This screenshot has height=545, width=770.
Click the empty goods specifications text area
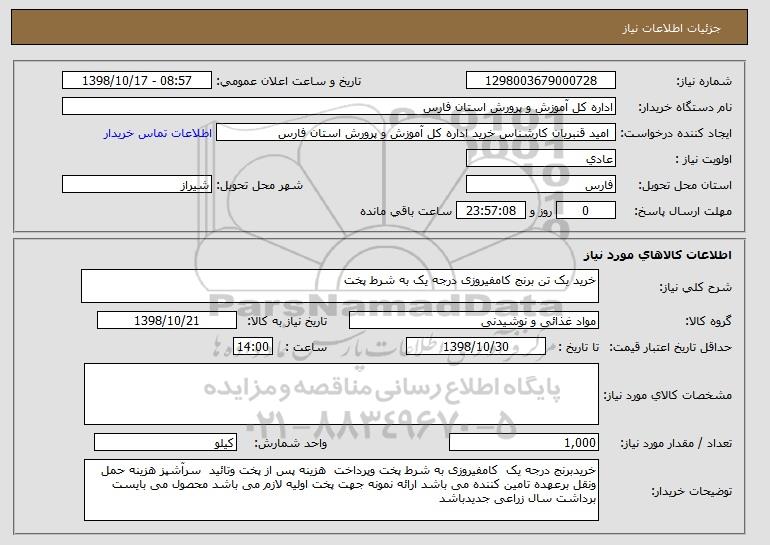click(341, 394)
